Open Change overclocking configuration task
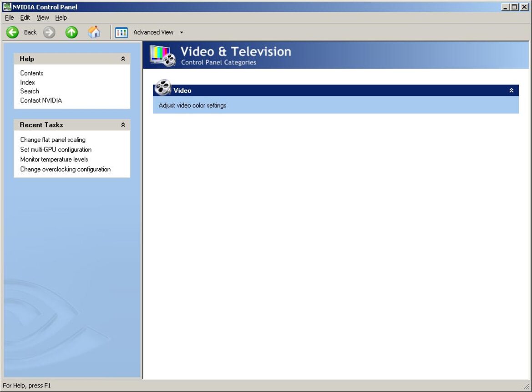The height and width of the screenshot is (392, 532). click(66, 169)
